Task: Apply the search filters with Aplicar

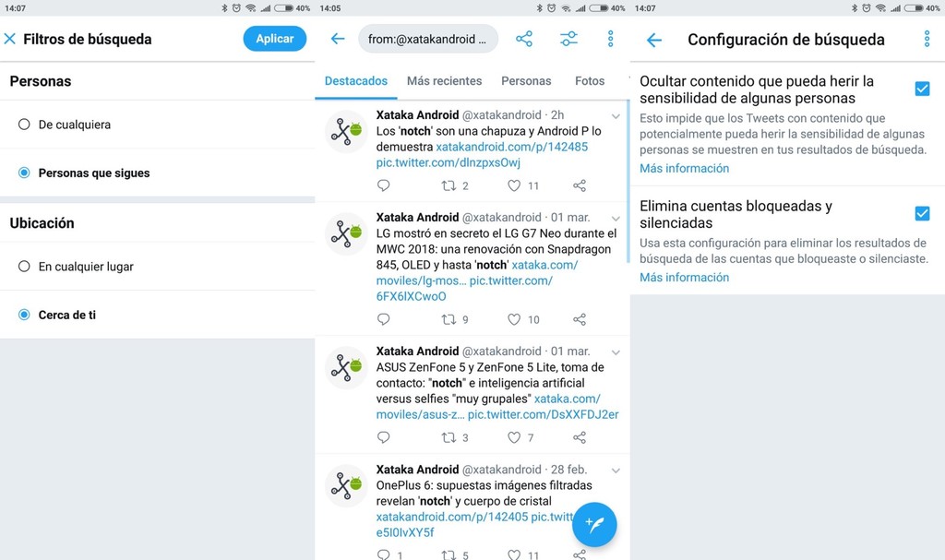Action: tap(274, 39)
